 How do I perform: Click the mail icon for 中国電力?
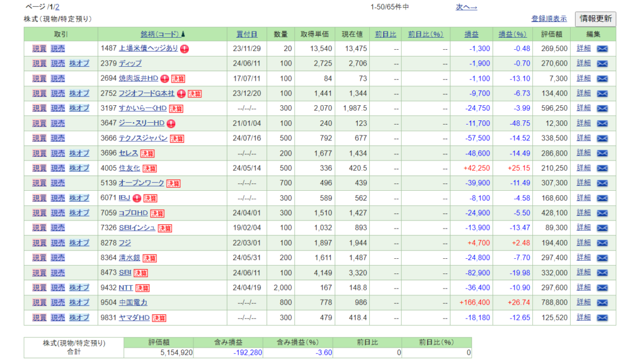point(602,303)
